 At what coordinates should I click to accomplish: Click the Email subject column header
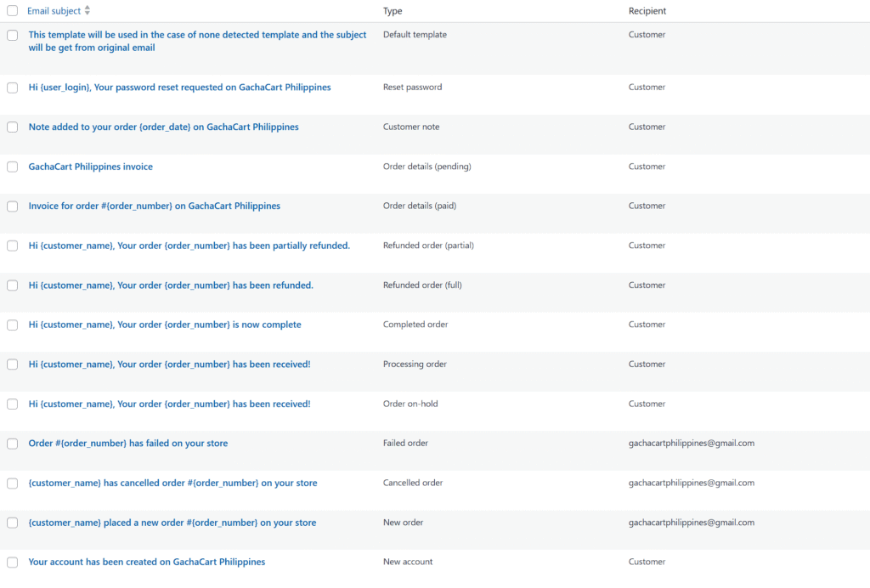pyautogui.click(x=54, y=10)
